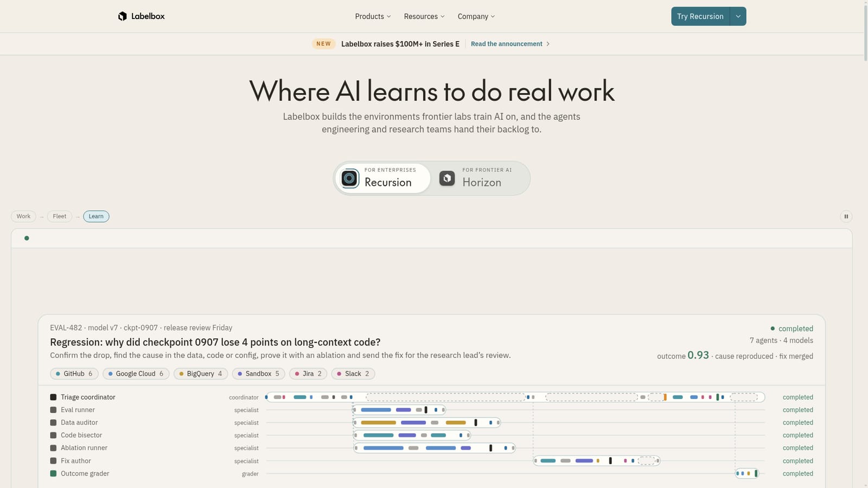868x488 pixels.
Task: Click the Triage coordinator square icon
Action: [53, 397]
